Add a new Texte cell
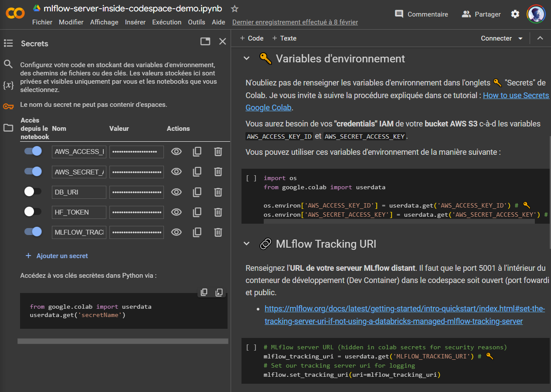Image resolution: width=551 pixels, height=392 pixels. click(284, 38)
